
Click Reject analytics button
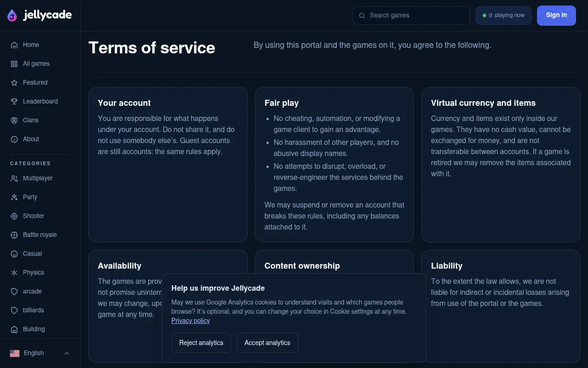[201, 343]
